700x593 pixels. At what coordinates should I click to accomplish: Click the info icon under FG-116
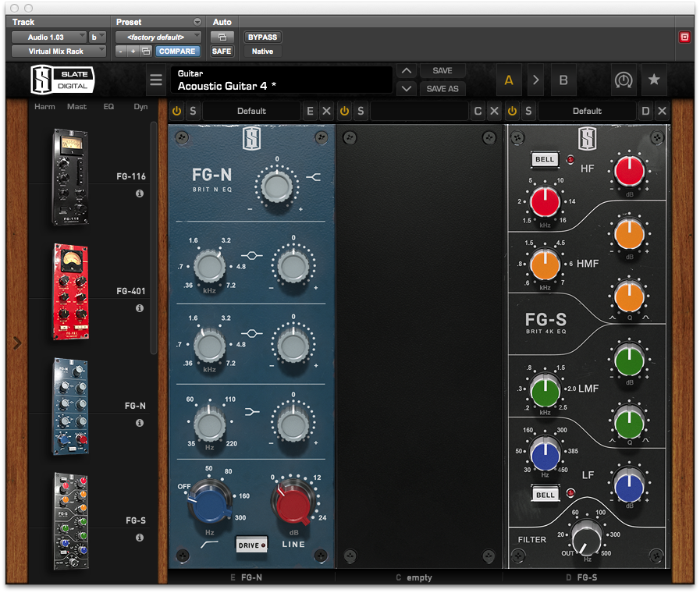[140, 194]
